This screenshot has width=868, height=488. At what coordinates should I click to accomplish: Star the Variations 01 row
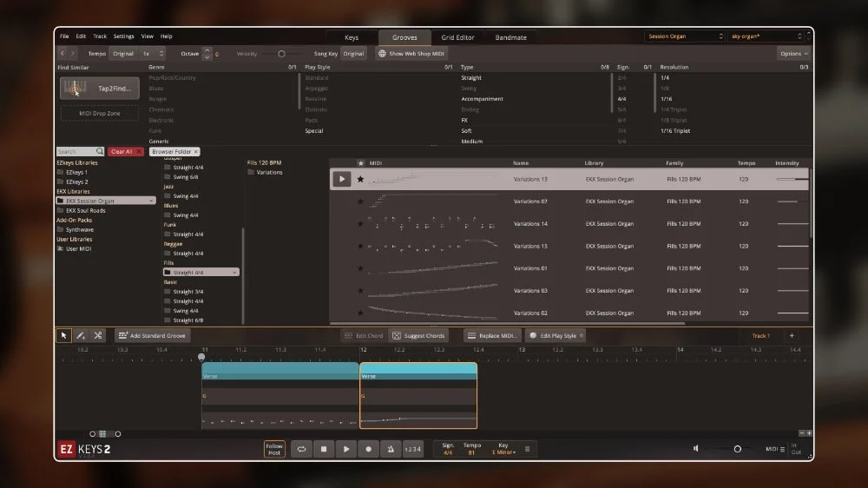pyautogui.click(x=360, y=268)
